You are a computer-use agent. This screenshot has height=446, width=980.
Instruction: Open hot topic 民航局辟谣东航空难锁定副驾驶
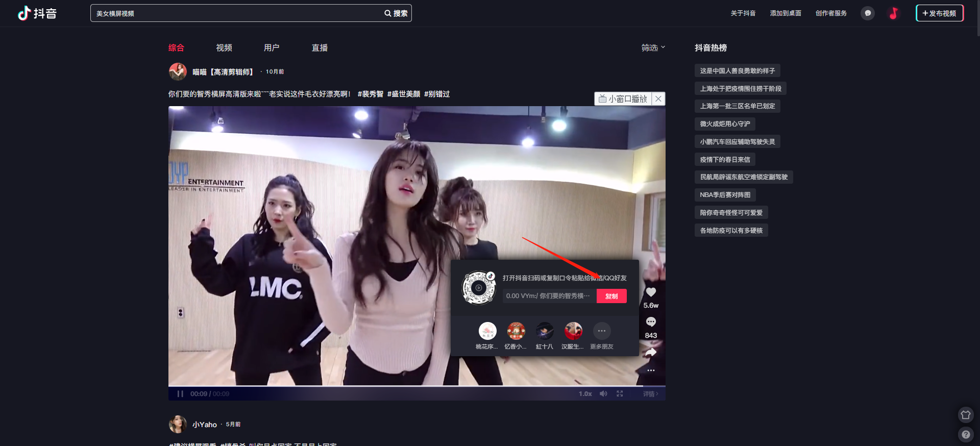744,177
